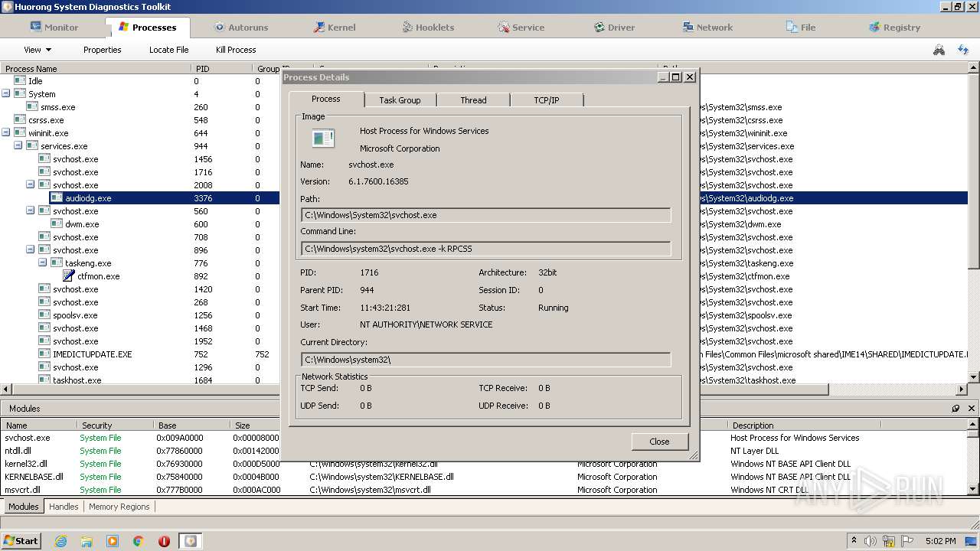Open TCP/IP tab in Process Details
Viewport: 980px width, 551px height.
(x=547, y=100)
